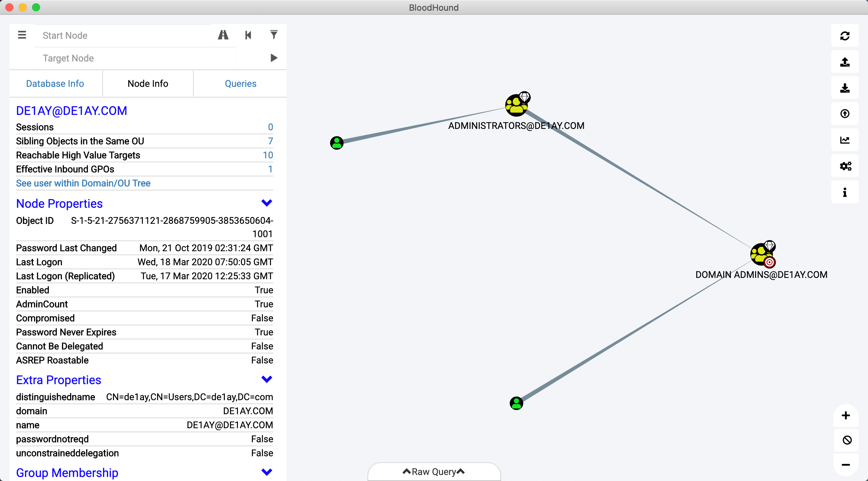Click the refresh graph icon
The width and height of the screenshot is (868, 481).
[x=844, y=36]
